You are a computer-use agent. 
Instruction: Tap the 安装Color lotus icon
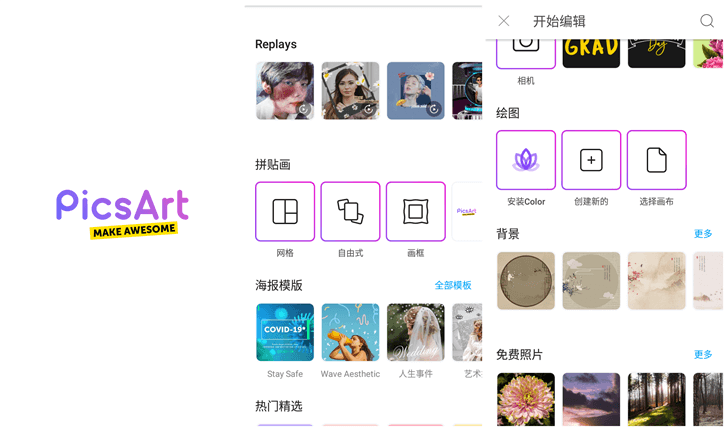526,160
